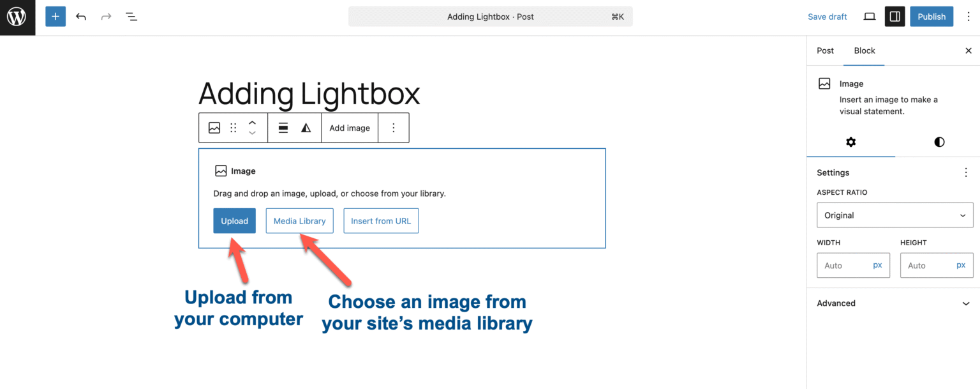Screen dimensions: 980x389
Task: Open the block inserter
Action: pyautogui.click(x=55, y=16)
